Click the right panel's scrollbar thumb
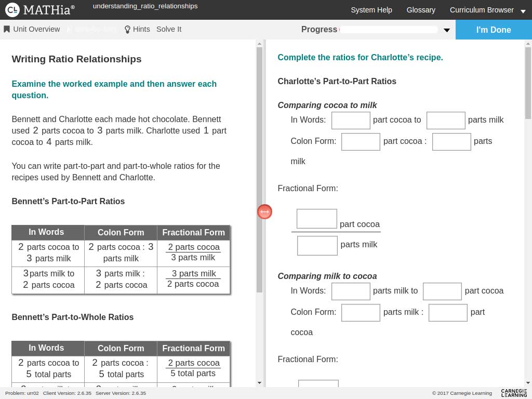532x399 pixels. click(528, 83)
